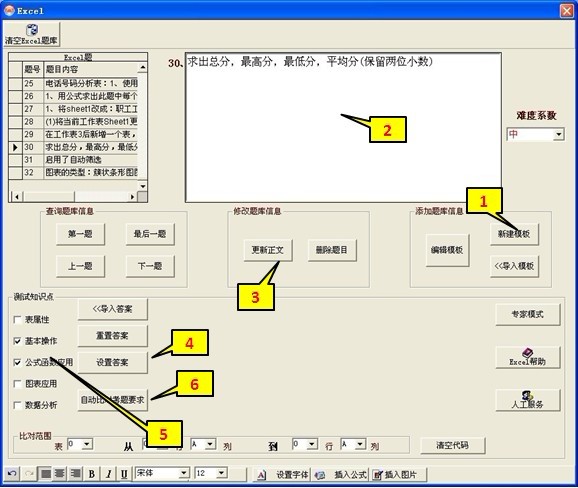Screen dimensions: 578x488
Task: Click the 清空代码 button
Action: 453,445
